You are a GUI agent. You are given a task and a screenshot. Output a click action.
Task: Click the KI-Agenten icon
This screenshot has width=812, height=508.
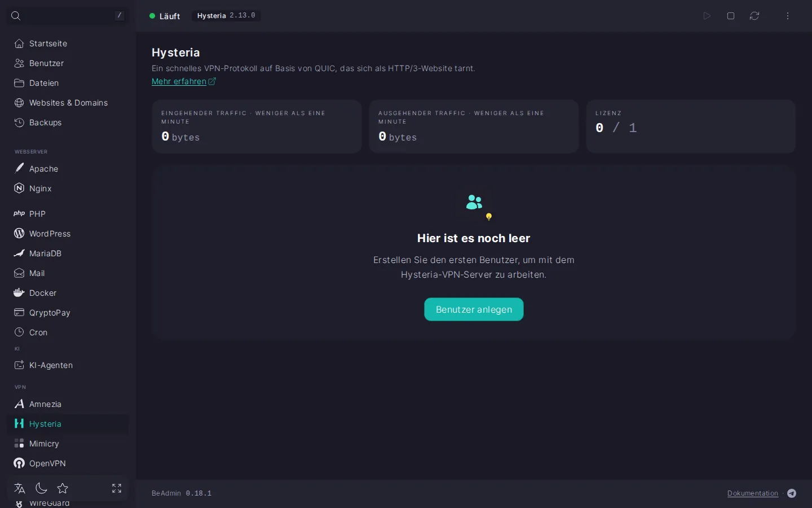pos(19,365)
